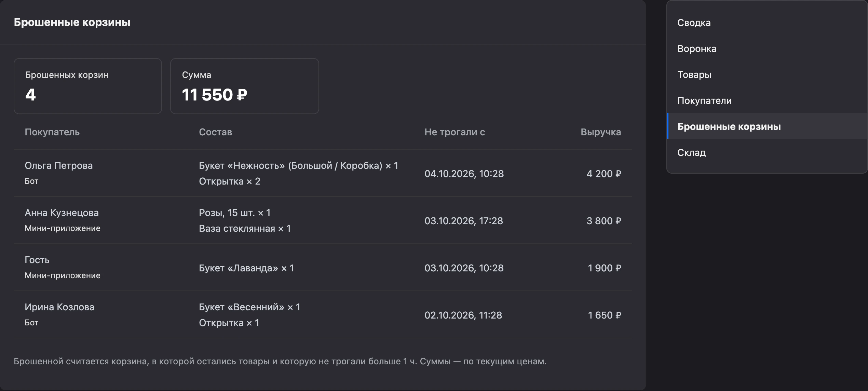Click the Брошенных корзин count card
Screen dimensions: 868x391
coord(88,86)
